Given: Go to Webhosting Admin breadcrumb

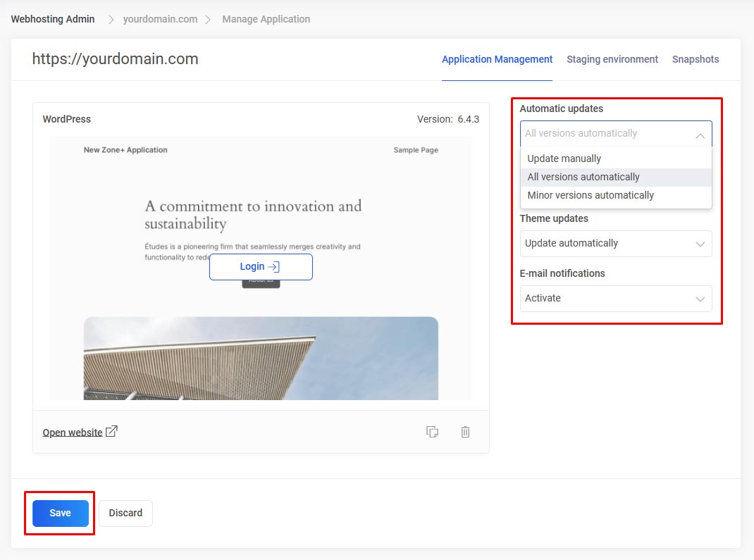Looking at the screenshot, I should tap(53, 19).
